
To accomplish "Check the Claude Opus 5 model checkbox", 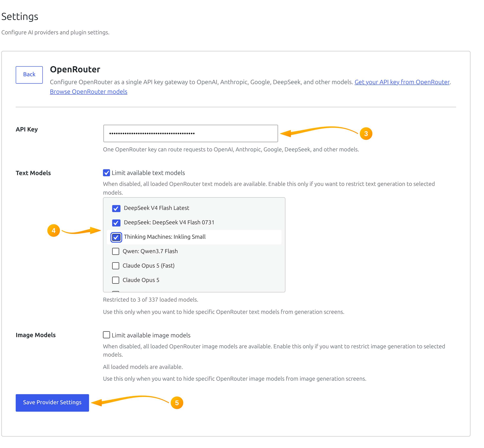I will [116, 280].
